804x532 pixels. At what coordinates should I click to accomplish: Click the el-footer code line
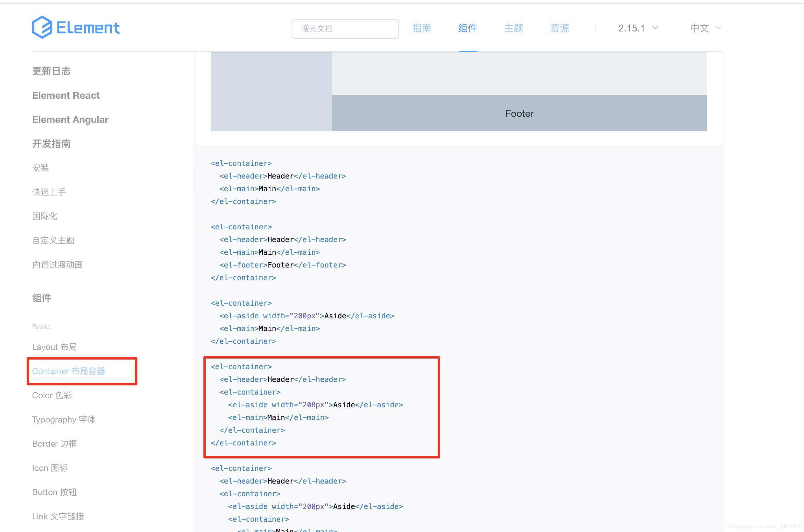pyautogui.click(x=283, y=265)
